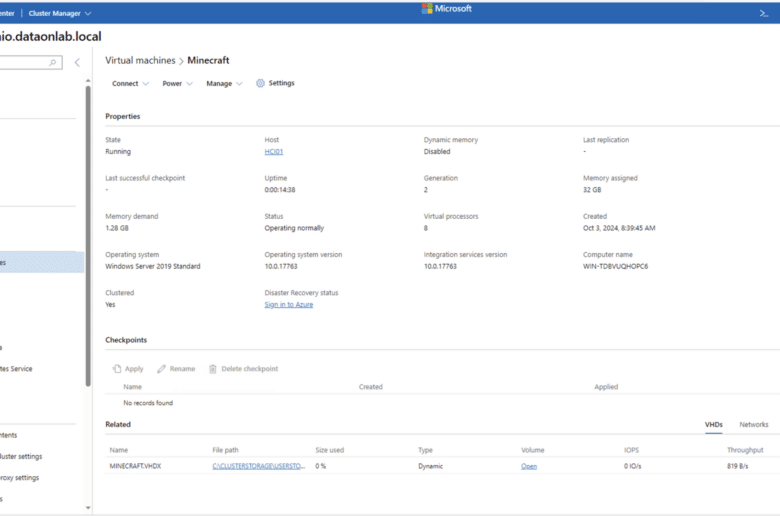780x516 pixels.
Task: Sort VHDs by Size used column header
Action: 329,450
